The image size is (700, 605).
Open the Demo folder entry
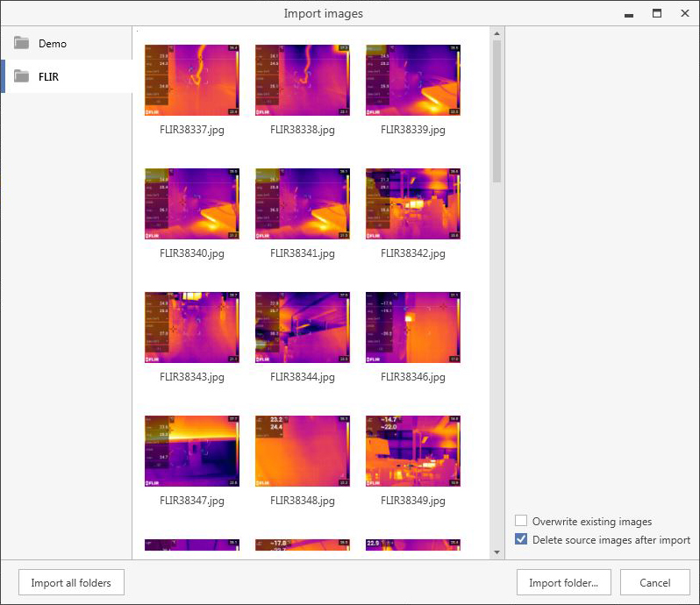(53, 43)
